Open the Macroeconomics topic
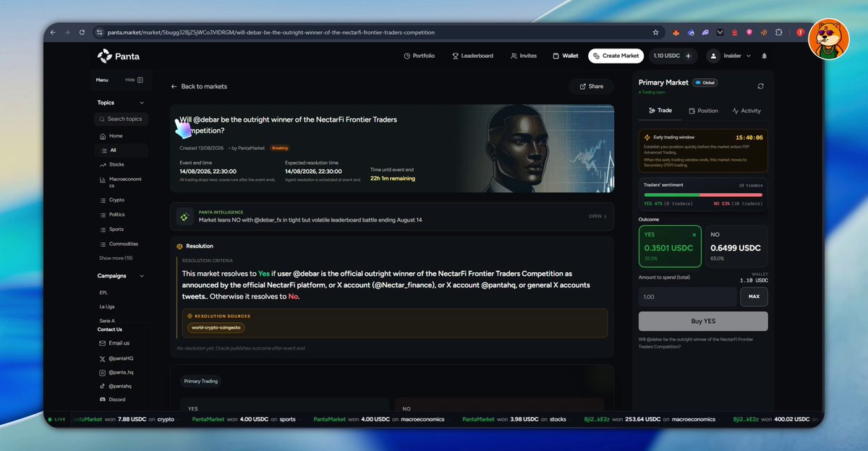Image resolution: width=868 pixels, height=451 pixels. click(121, 182)
